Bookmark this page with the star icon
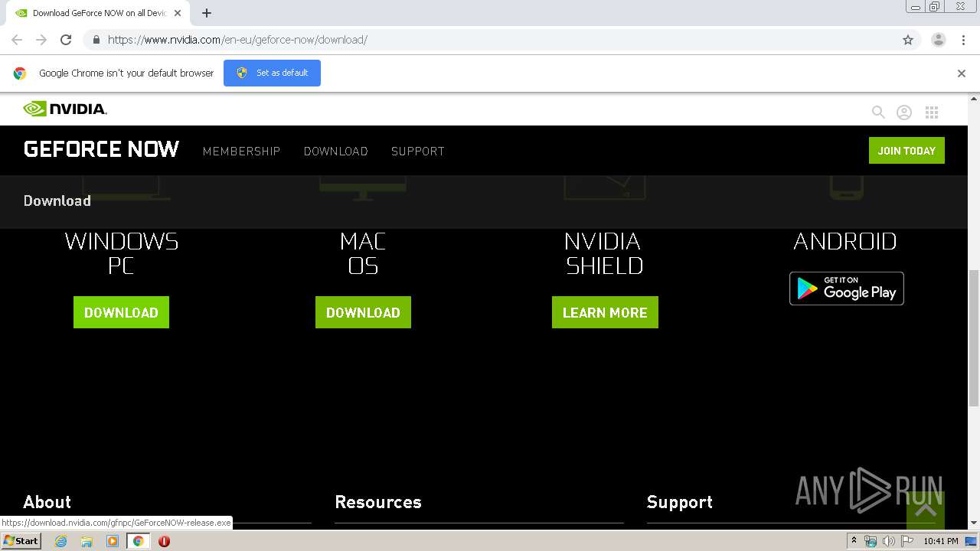This screenshot has height=551, width=980. pos(908,40)
